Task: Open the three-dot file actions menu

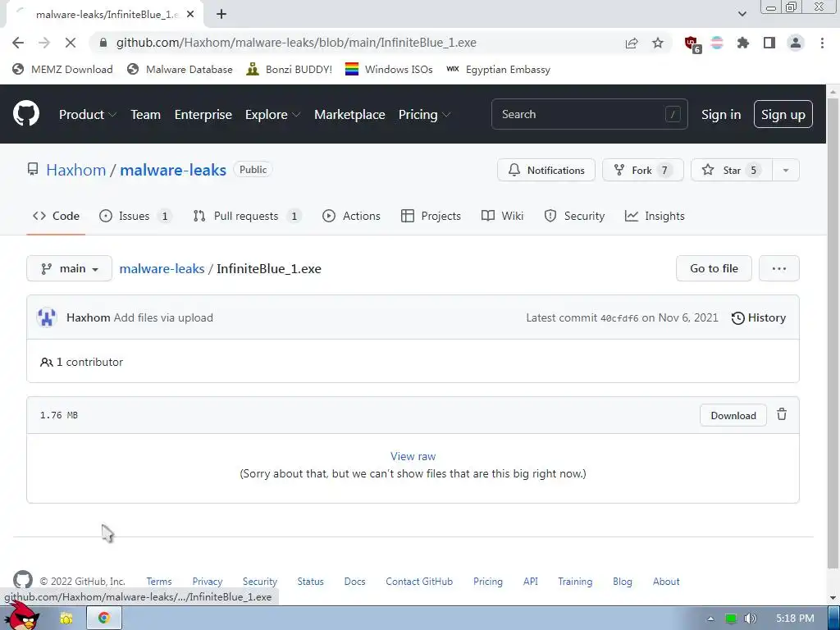Action: pos(779,268)
